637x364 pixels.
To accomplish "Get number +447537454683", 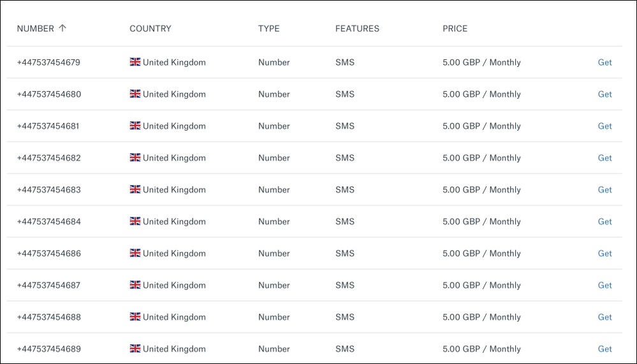I will (604, 189).
